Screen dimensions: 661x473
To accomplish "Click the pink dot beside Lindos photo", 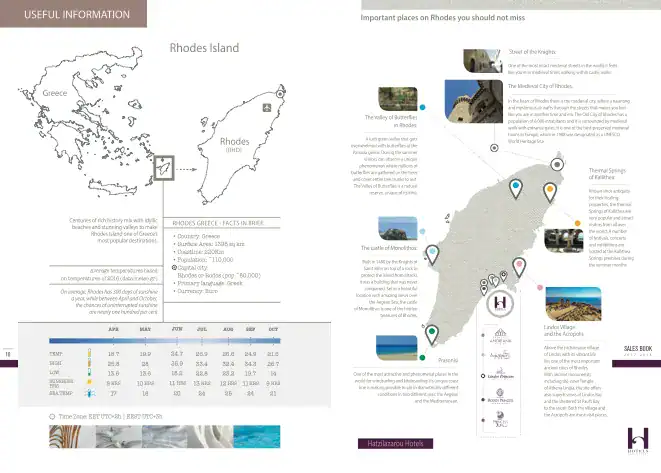I will 540,288.
